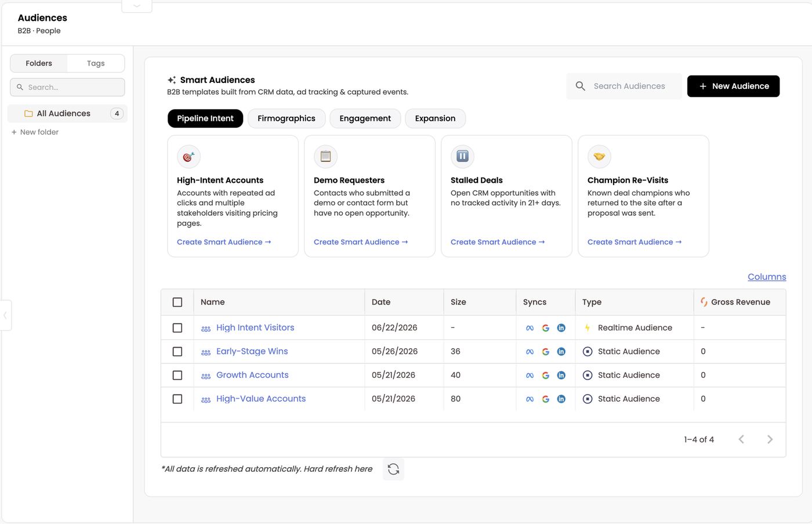Click the Demo Requesters clipboard icon
Viewport: 812px width, 524px height.
(x=325, y=157)
